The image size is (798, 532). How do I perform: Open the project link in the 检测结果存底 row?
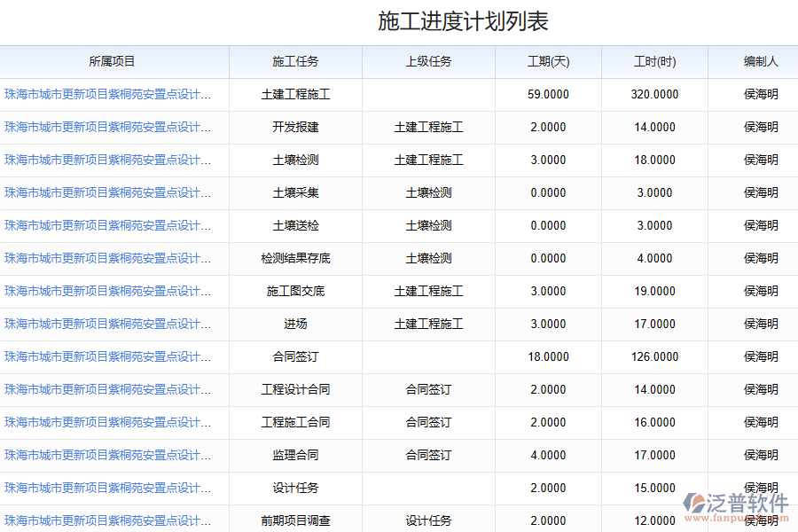(107, 259)
